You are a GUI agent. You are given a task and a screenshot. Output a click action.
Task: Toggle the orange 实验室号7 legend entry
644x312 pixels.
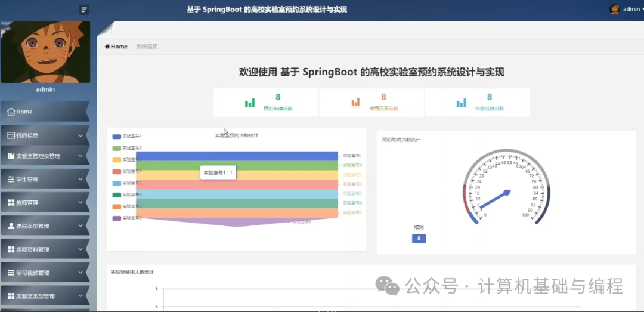pyautogui.click(x=127, y=206)
